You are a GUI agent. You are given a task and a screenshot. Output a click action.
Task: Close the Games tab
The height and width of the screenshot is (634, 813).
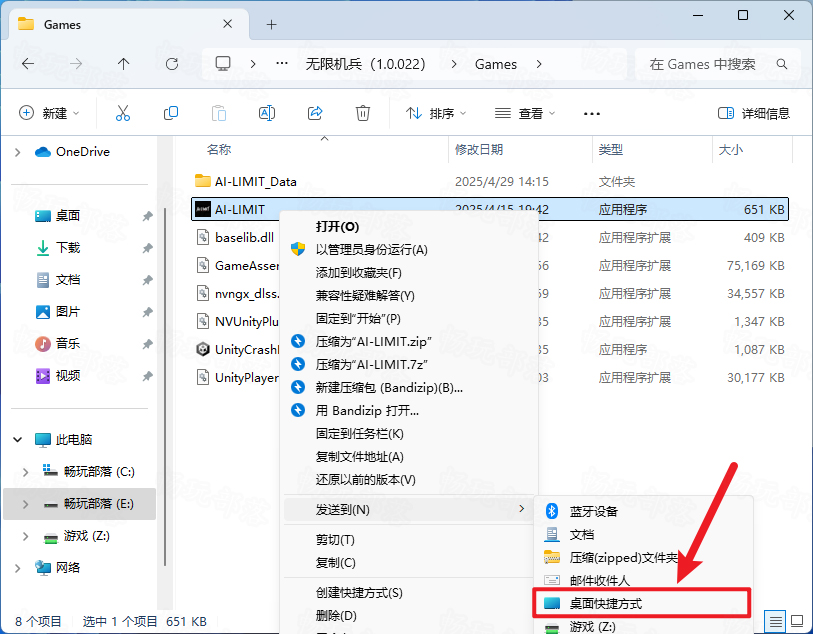click(227, 24)
